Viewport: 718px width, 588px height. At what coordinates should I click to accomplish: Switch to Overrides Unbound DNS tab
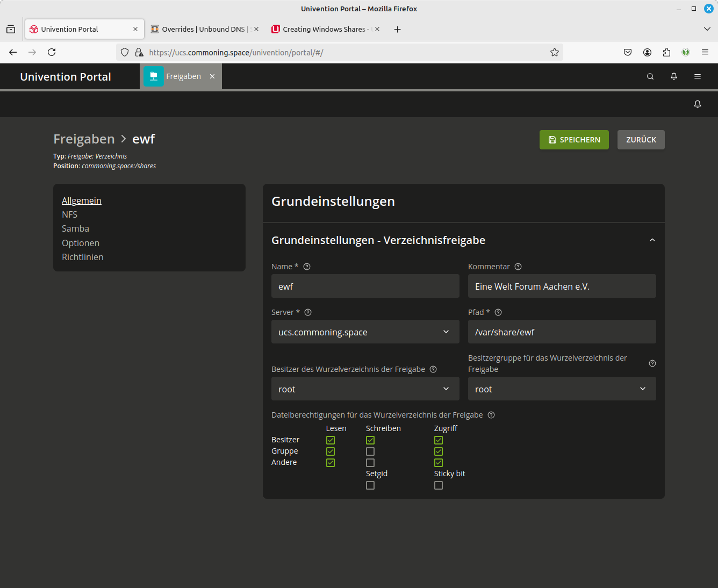coord(204,29)
